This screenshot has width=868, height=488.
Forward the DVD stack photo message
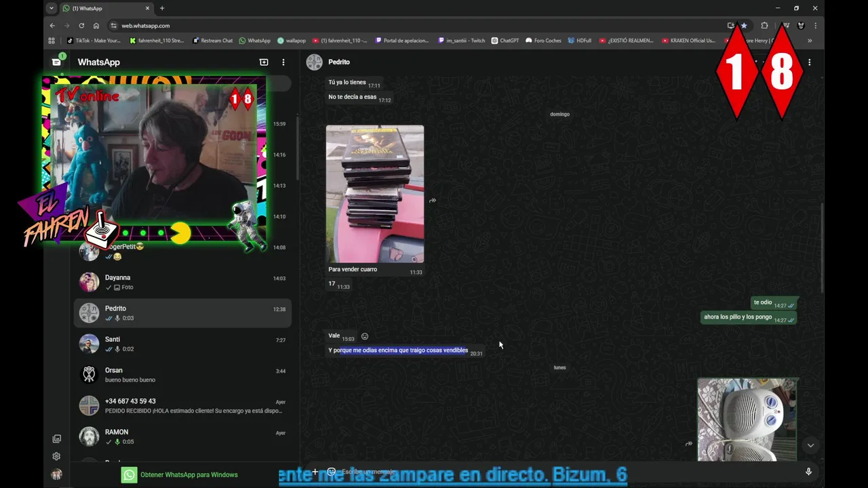433,201
